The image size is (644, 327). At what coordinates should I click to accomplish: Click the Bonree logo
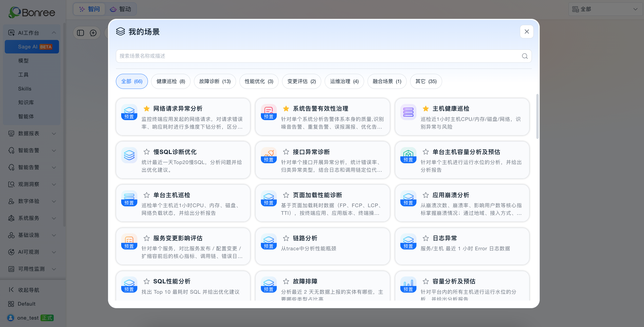point(32,12)
